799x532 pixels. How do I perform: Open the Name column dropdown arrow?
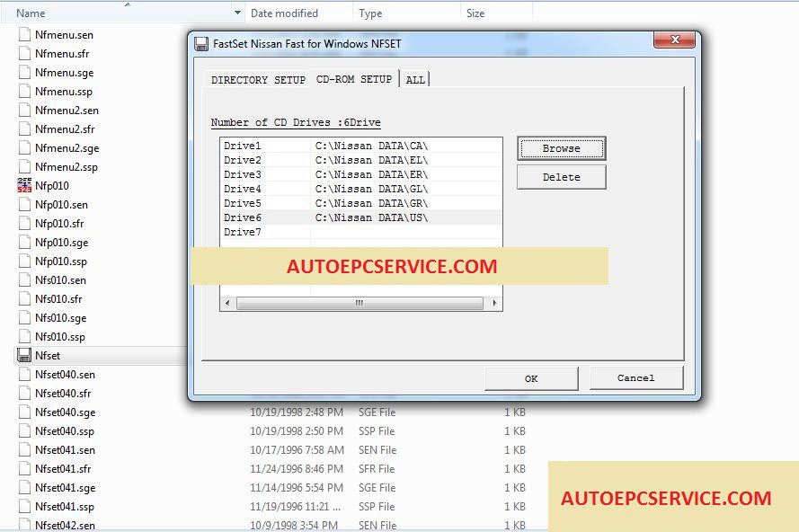[237, 13]
